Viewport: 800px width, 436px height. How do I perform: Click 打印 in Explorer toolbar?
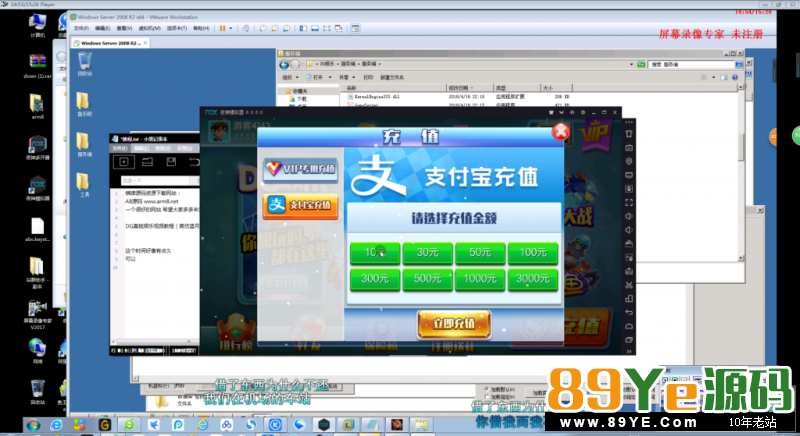tap(368, 78)
